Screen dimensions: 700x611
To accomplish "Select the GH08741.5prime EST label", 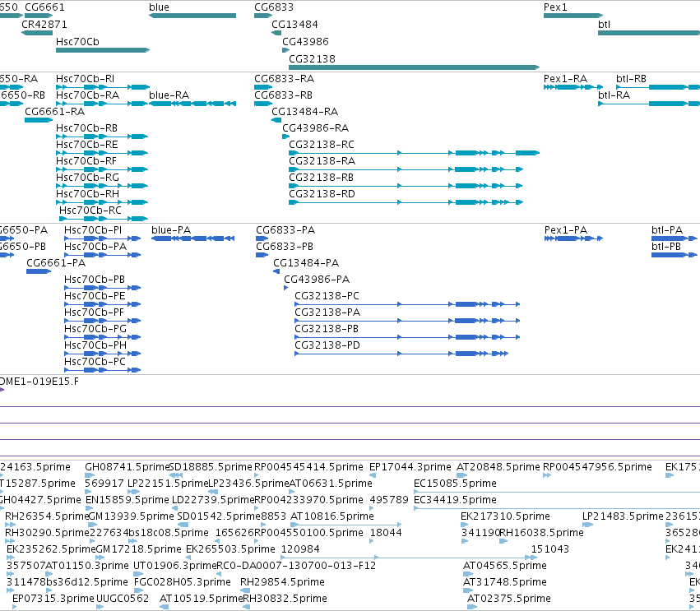I will click(x=127, y=467).
